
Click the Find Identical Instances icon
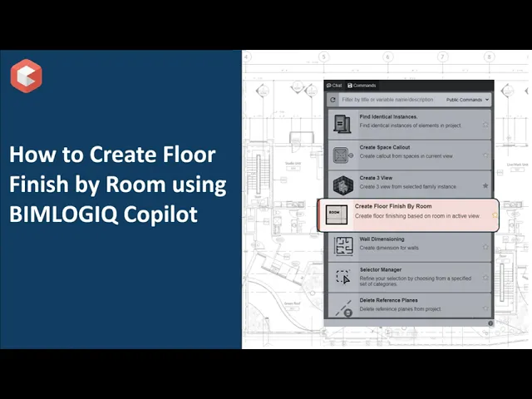342,124
